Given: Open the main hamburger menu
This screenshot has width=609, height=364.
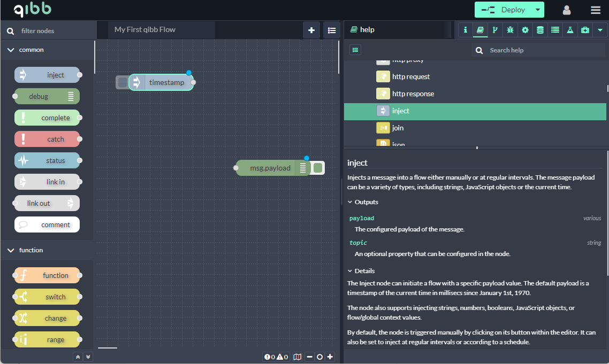Looking at the screenshot, I should [596, 10].
